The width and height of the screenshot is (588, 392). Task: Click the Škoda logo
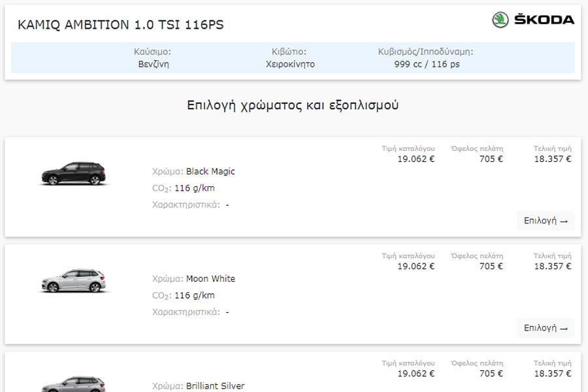(533, 20)
